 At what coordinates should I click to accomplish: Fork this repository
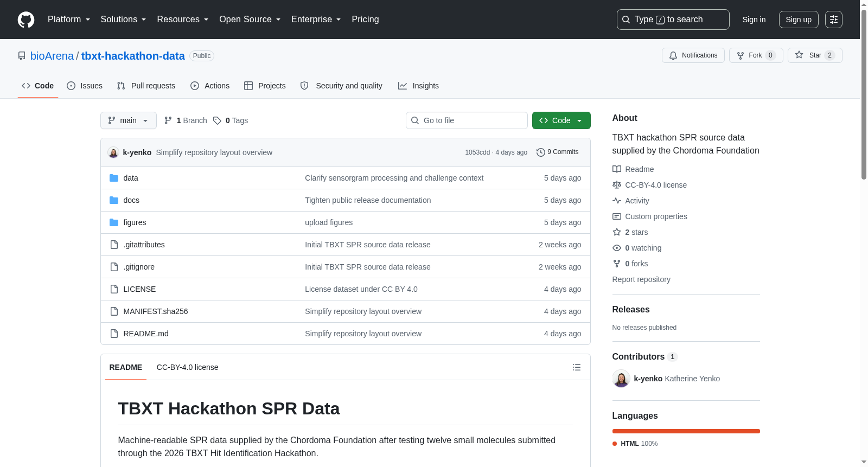point(756,55)
